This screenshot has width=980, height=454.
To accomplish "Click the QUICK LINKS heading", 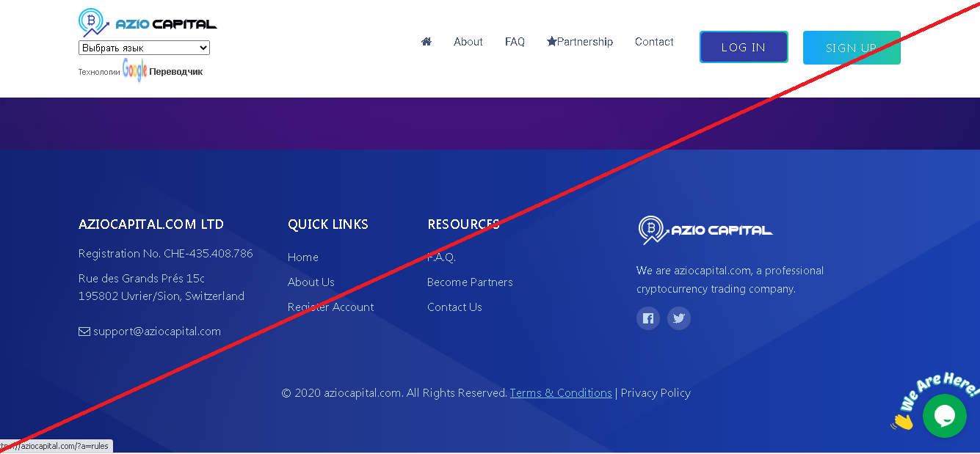I will tap(328, 224).
